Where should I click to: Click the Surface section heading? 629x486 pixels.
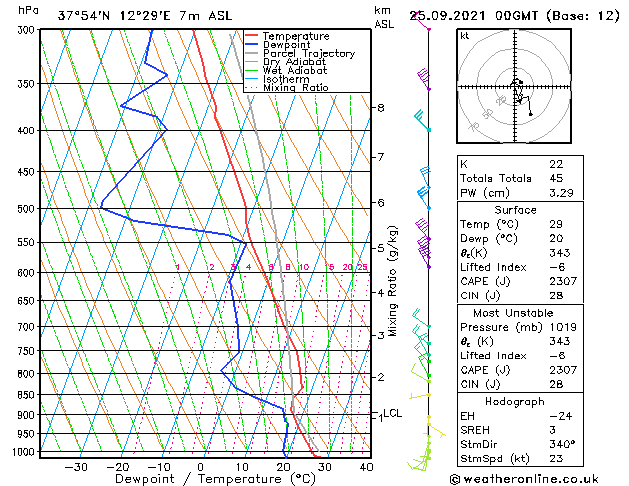(x=515, y=210)
